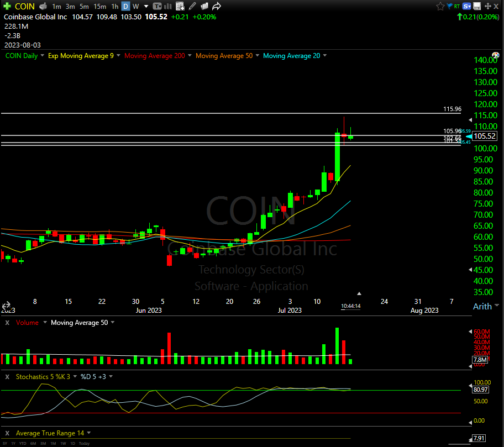Image resolution: width=504 pixels, height=447 pixels.
Task: Add chart to favorites with star icon
Action: point(440,6)
